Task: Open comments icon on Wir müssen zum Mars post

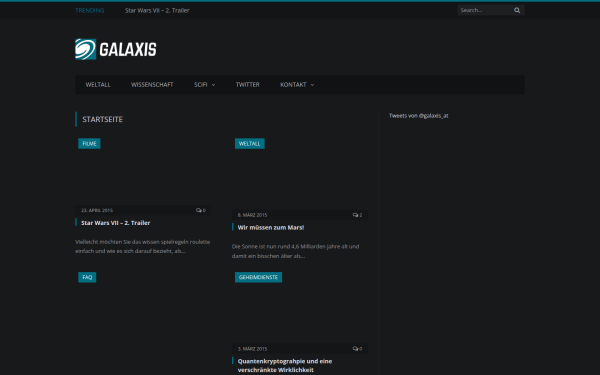Action: coord(355,215)
